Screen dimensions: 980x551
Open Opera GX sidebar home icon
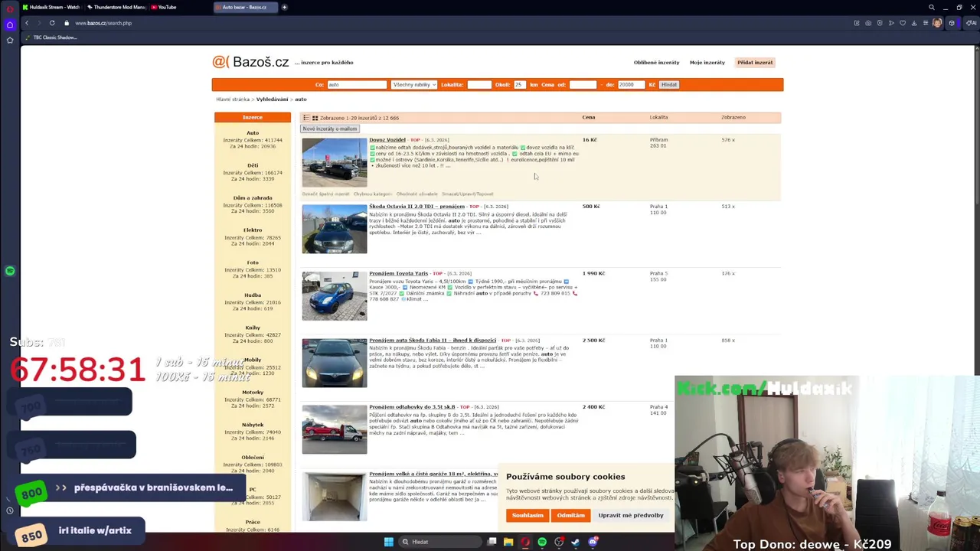(x=10, y=24)
